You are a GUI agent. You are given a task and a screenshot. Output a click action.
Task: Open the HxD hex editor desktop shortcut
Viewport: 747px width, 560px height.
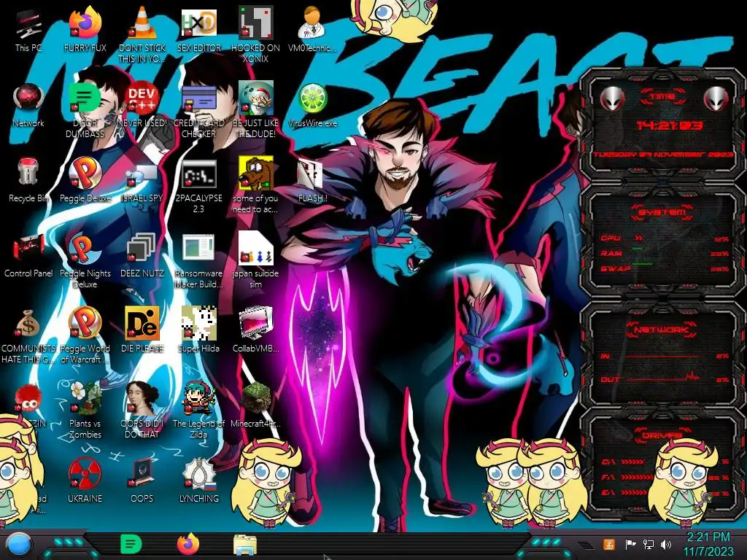(x=199, y=24)
